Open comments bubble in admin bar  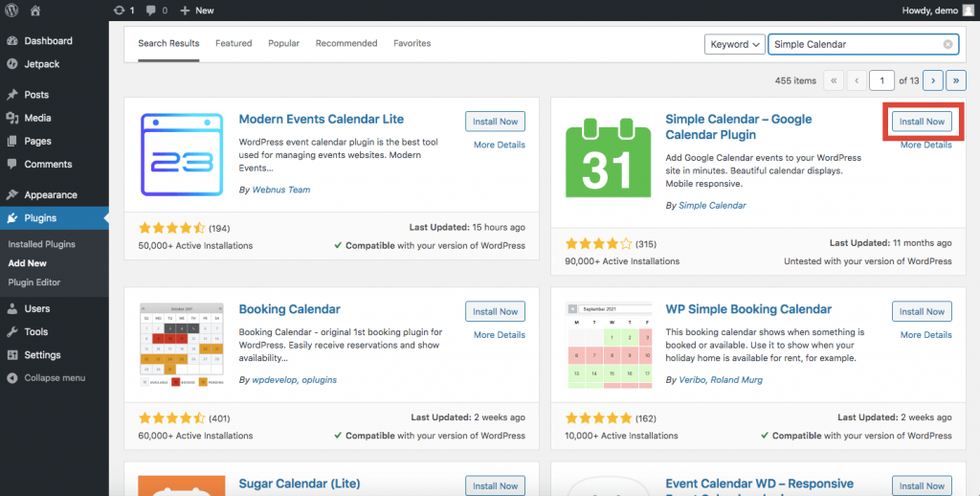pos(151,11)
